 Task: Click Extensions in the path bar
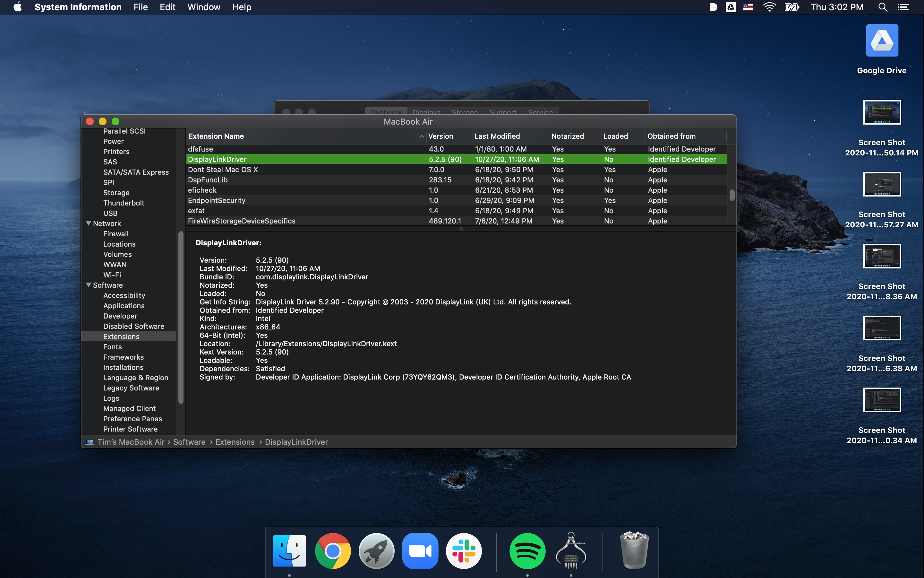(235, 442)
